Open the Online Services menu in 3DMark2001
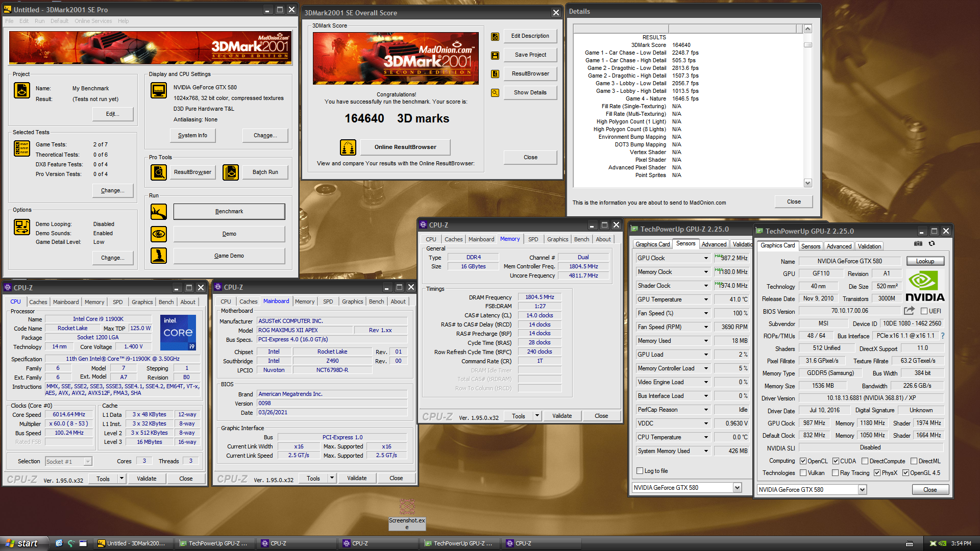The width and height of the screenshot is (980, 551). [93, 21]
